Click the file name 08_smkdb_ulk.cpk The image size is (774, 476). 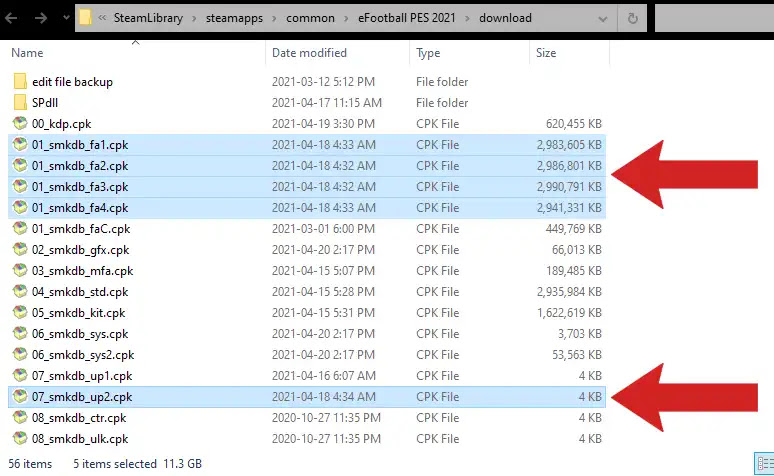tap(80, 439)
